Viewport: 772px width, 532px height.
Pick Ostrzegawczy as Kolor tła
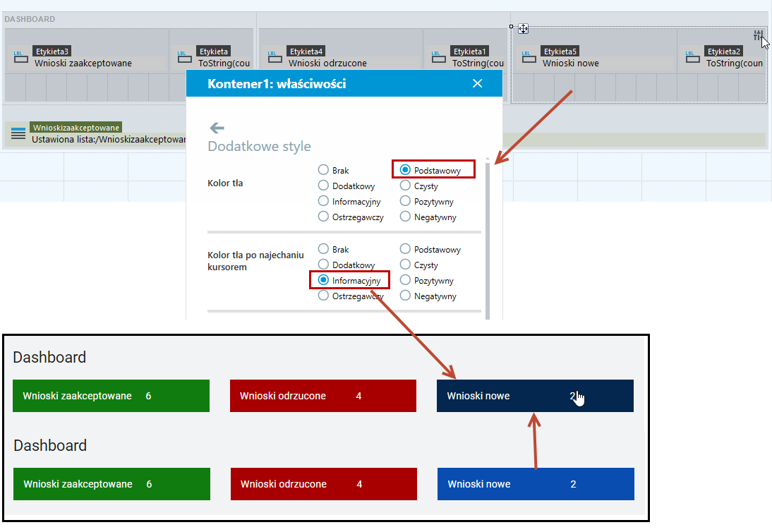323,217
